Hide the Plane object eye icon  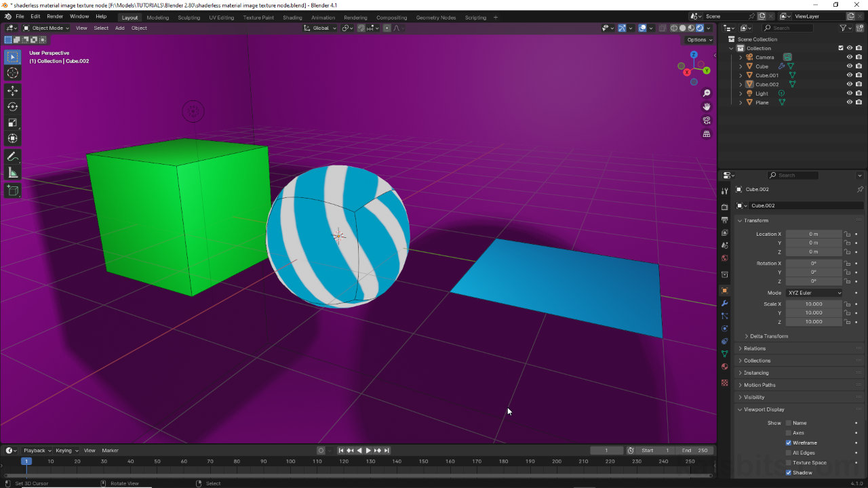click(850, 102)
